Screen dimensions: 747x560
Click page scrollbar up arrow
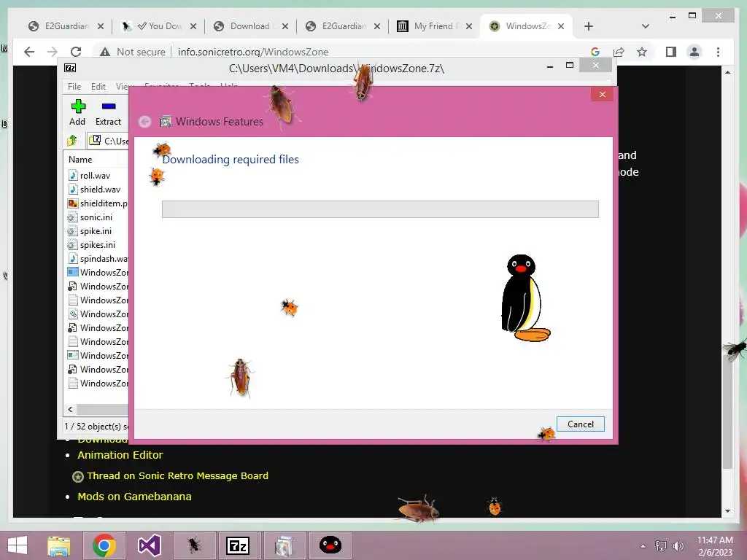pyautogui.click(x=727, y=72)
